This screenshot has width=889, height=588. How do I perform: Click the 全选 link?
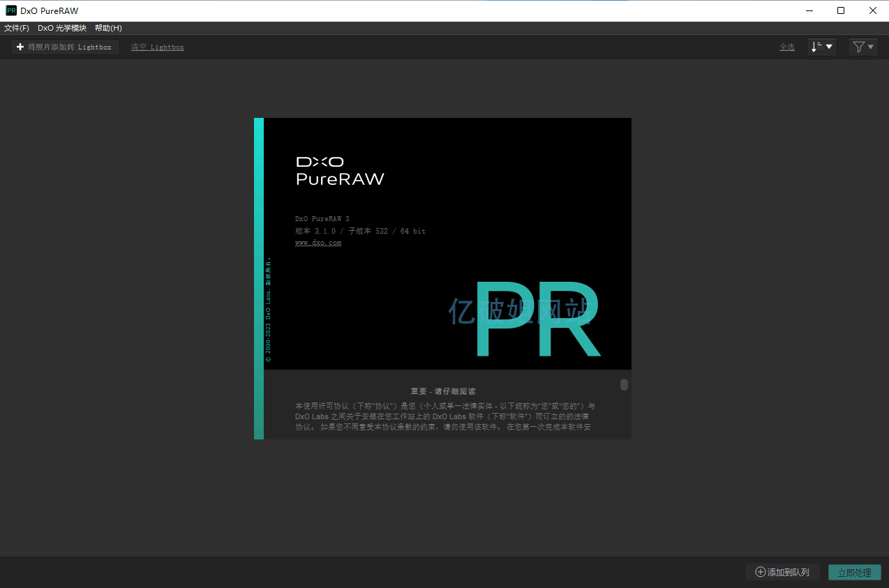(x=787, y=47)
